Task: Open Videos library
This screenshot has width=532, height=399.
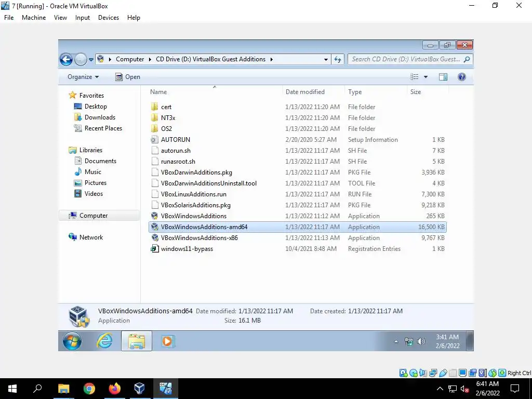Action: tap(88, 194)
